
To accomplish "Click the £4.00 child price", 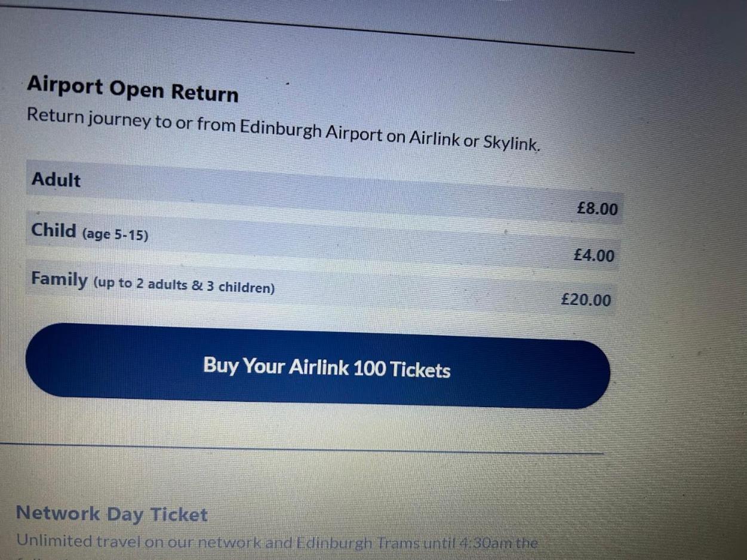I will coord(594,256).
